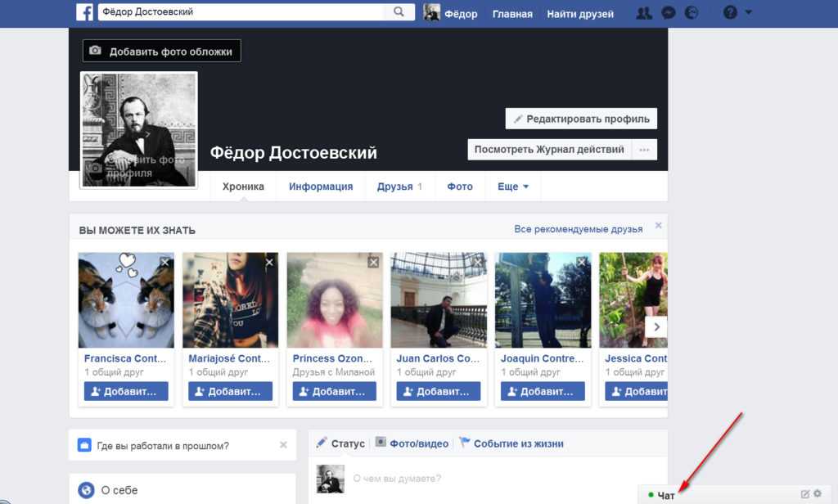
Task: Open Francisca Cont... profile photo
Action: coord(126,300)
